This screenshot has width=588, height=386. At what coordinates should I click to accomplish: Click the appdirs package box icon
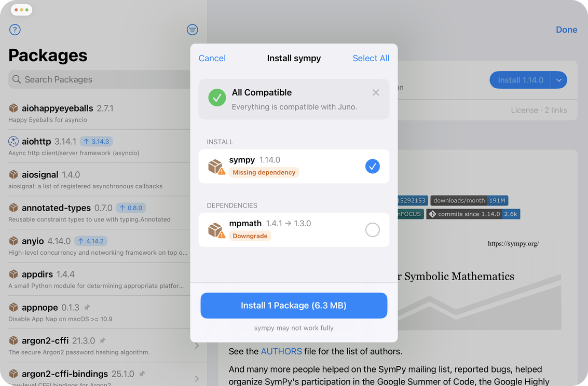tap(13, 274)
